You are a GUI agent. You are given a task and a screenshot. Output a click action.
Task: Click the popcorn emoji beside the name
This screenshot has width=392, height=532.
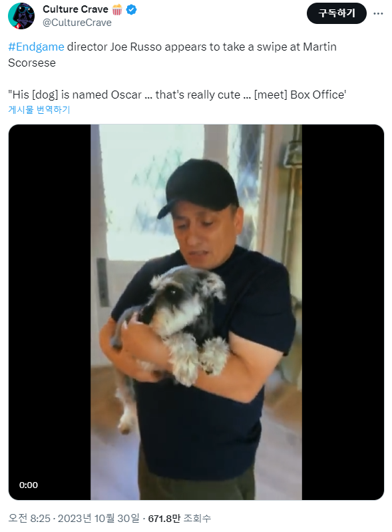pyautogui.click(x=116, y=10)
